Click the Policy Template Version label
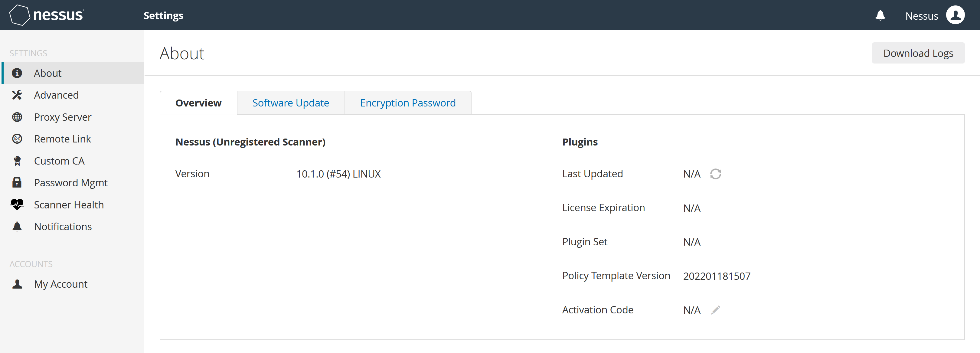Screen dimensions: 980x353 tap(616, 276)
